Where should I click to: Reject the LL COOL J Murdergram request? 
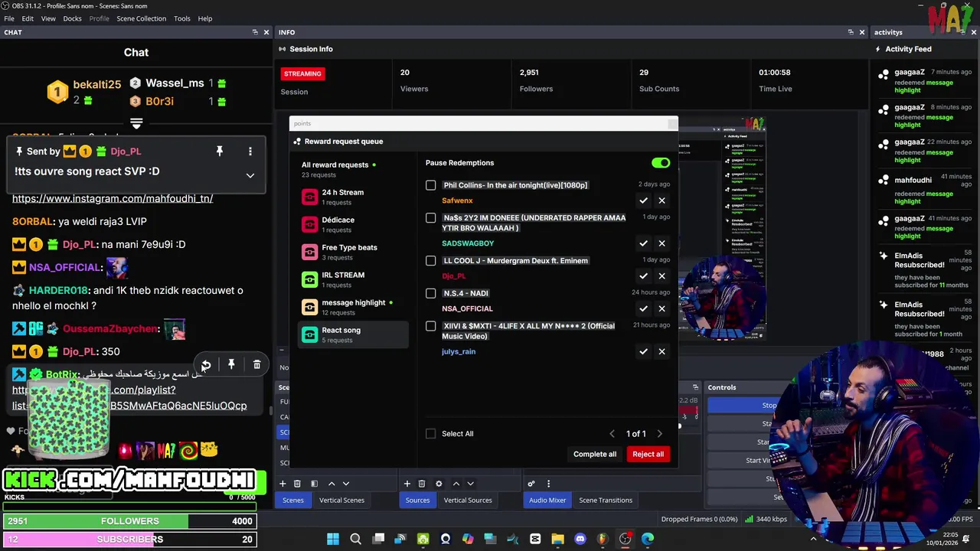click(661, 275)
